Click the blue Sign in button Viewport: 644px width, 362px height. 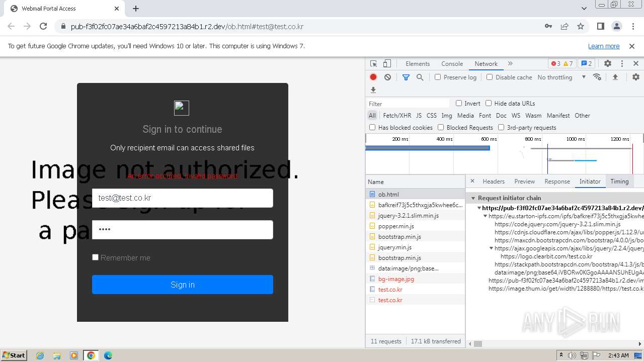[x=183, y=285]
